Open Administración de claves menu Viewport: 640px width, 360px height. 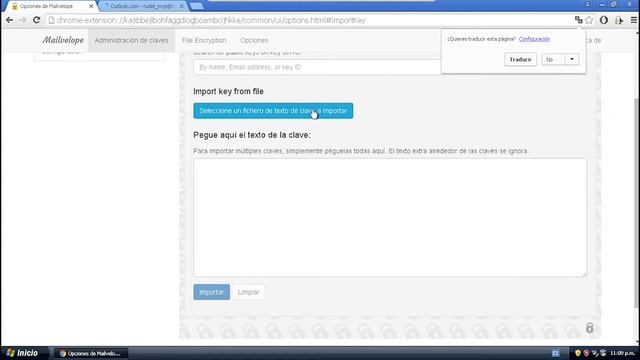coord(131,40)
